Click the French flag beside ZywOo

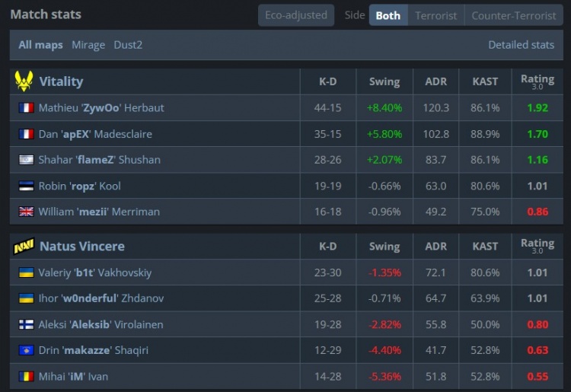click(x=26, y=108)
